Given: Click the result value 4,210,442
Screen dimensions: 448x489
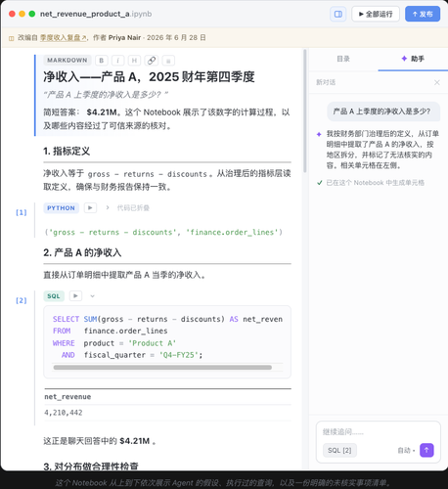Looking at the screenshot, I should pyautogui.click(x=64, y=413).
